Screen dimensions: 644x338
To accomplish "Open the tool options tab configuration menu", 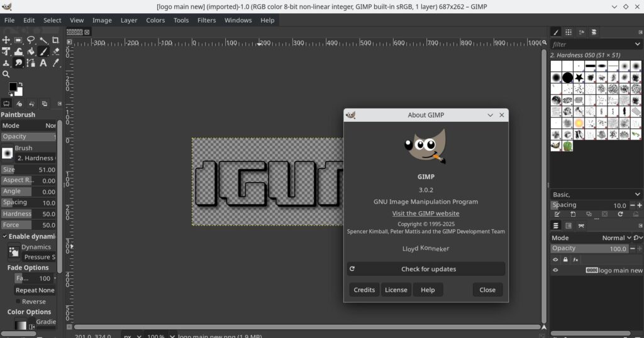I will (x=60, y=104).
